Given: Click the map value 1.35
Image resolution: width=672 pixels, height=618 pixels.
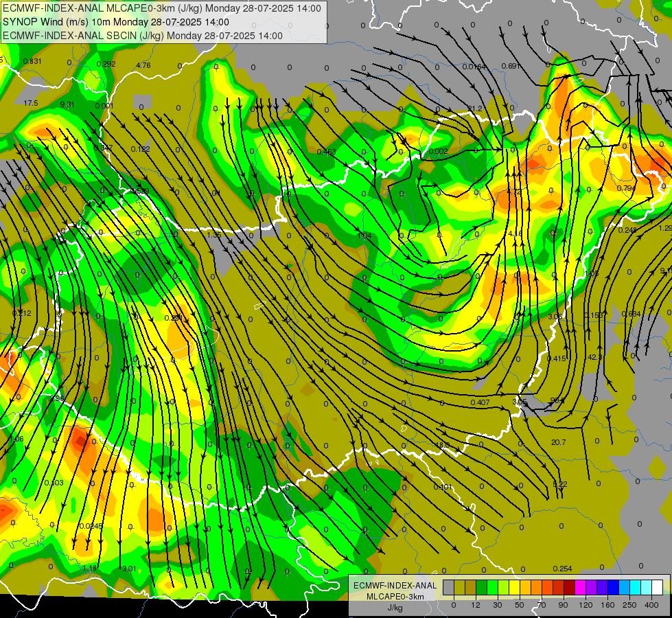Looking at the screenshot, I should [214, 235].
